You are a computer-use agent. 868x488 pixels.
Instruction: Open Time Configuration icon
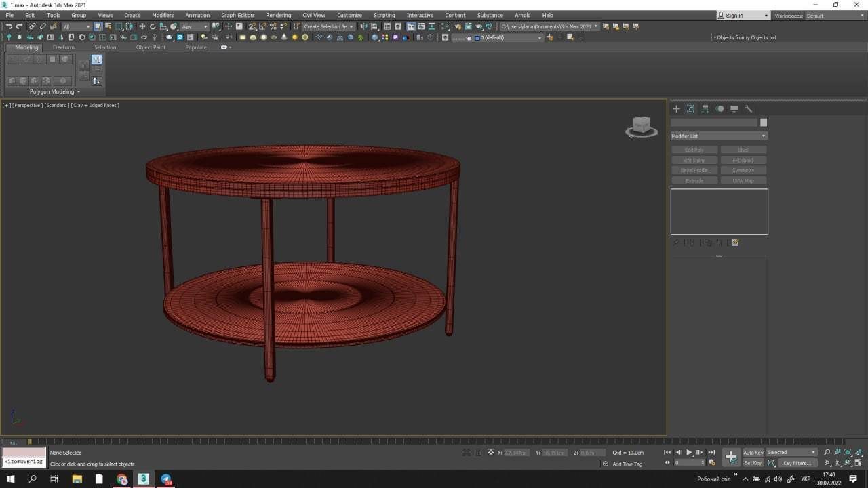[x=711, y=463]
